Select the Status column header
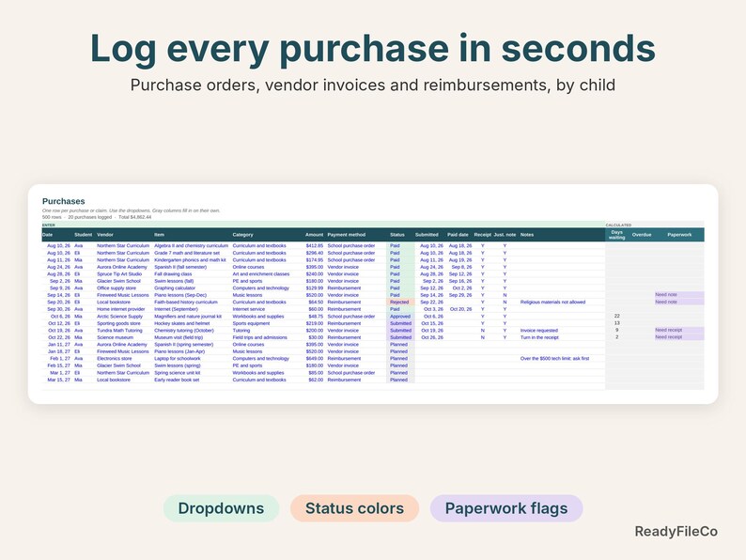Image resolution: width=746 pixels, height=560 pixels. point(397,235)
